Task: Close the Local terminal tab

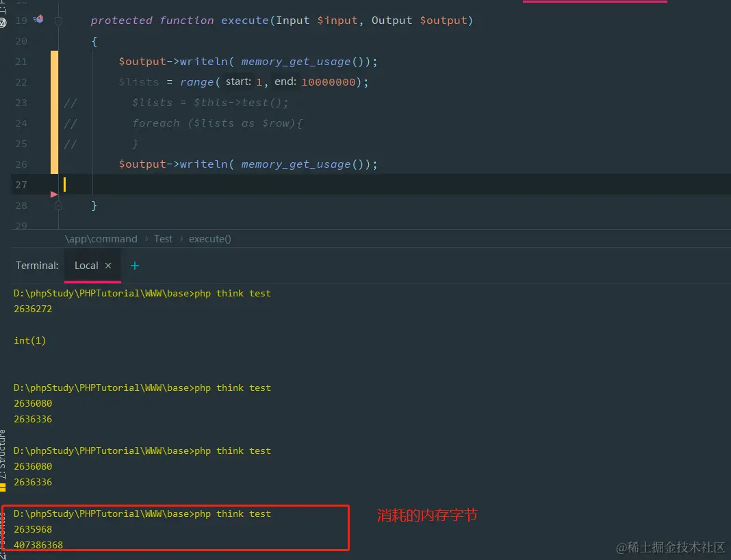Action: [x=108, y=266]
